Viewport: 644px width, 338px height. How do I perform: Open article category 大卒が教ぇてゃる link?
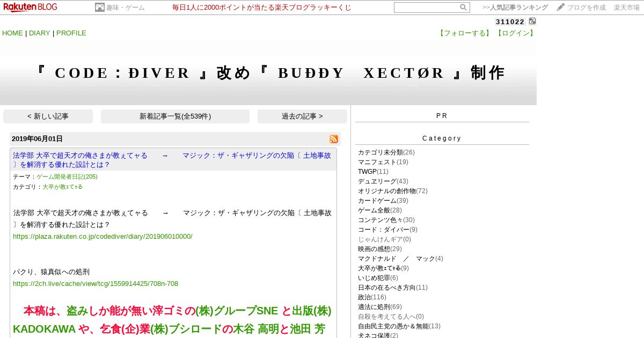62,187
